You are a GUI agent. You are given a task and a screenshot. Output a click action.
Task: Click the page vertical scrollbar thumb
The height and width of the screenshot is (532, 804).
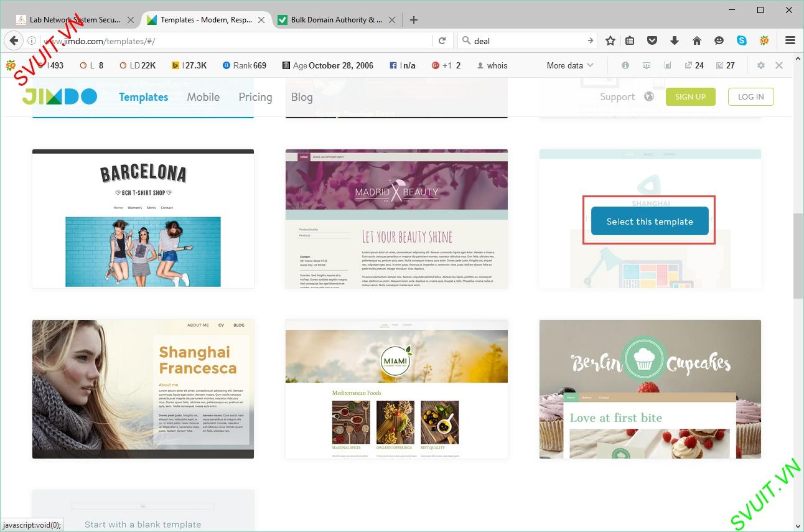click(x=798, y=256)
